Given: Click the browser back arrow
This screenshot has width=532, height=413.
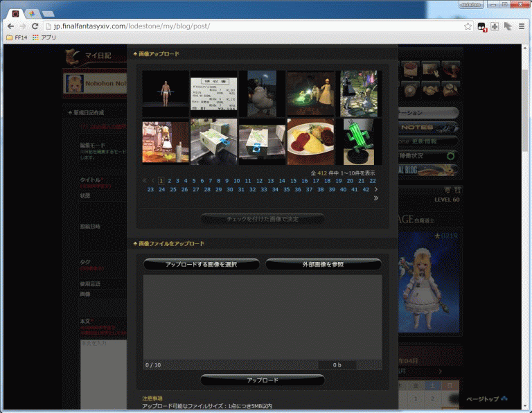Looking at the screenshot, I should pos(10,26).
